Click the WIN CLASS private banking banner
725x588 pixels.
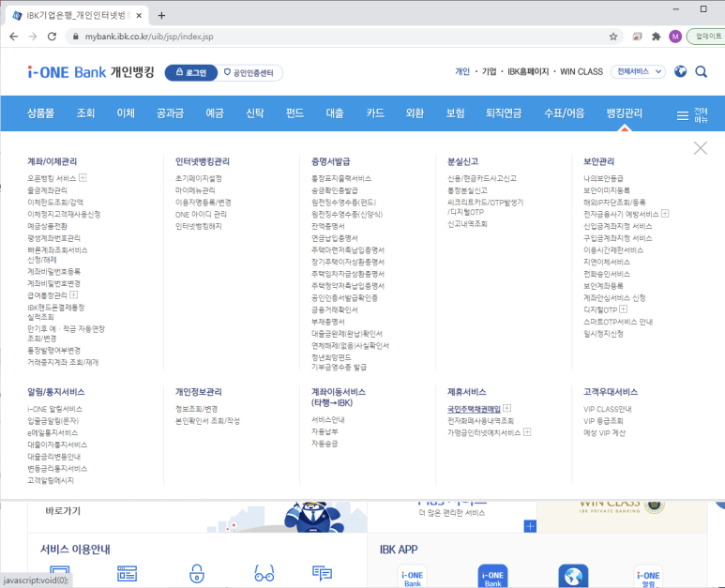pyautogui.click(x=622, y=516)
